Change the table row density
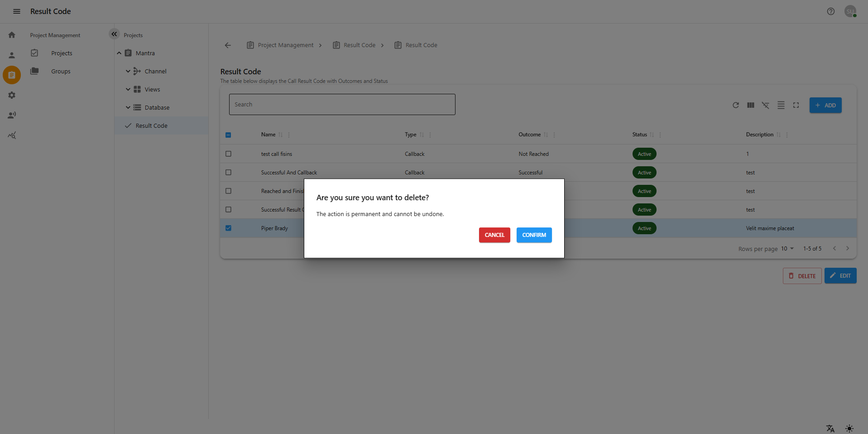 click(x=781, y=105)
